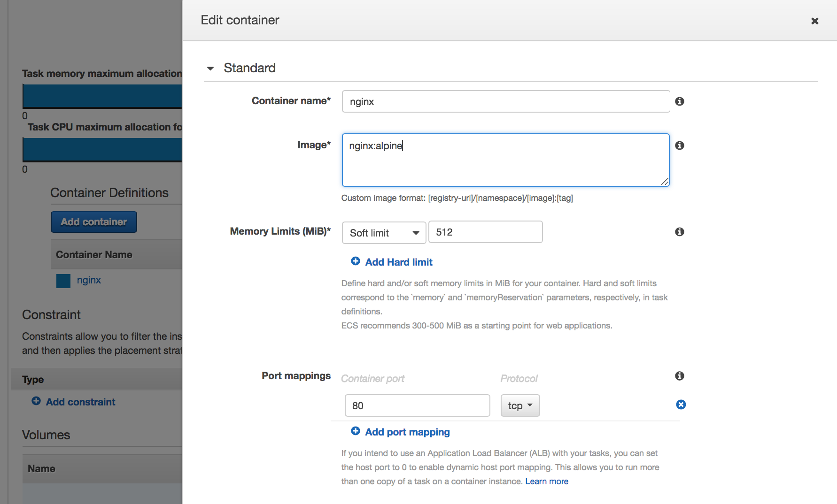Image resolution: width=837 pixels, height=504 pixels.
Task: Remove the port 80 mapping row
Action: point(681,405)
